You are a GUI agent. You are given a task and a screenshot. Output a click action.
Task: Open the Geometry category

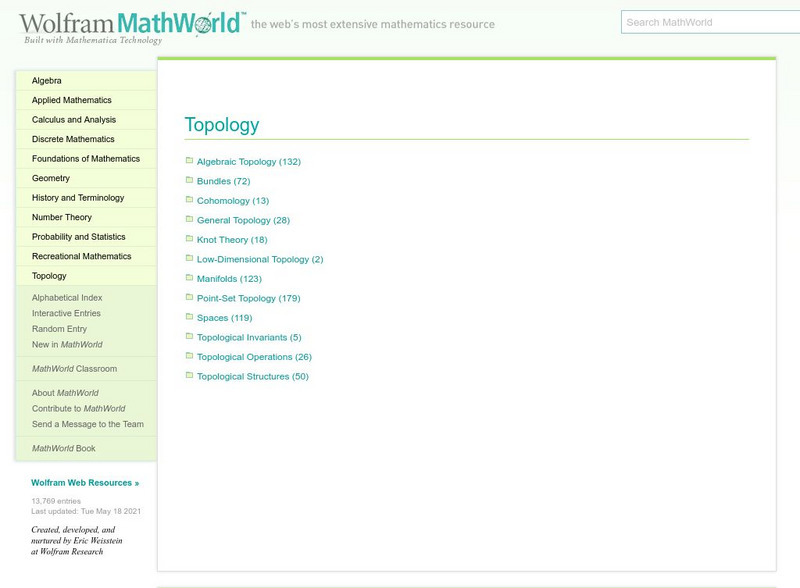pyautogui.click(x=86, y=178)
